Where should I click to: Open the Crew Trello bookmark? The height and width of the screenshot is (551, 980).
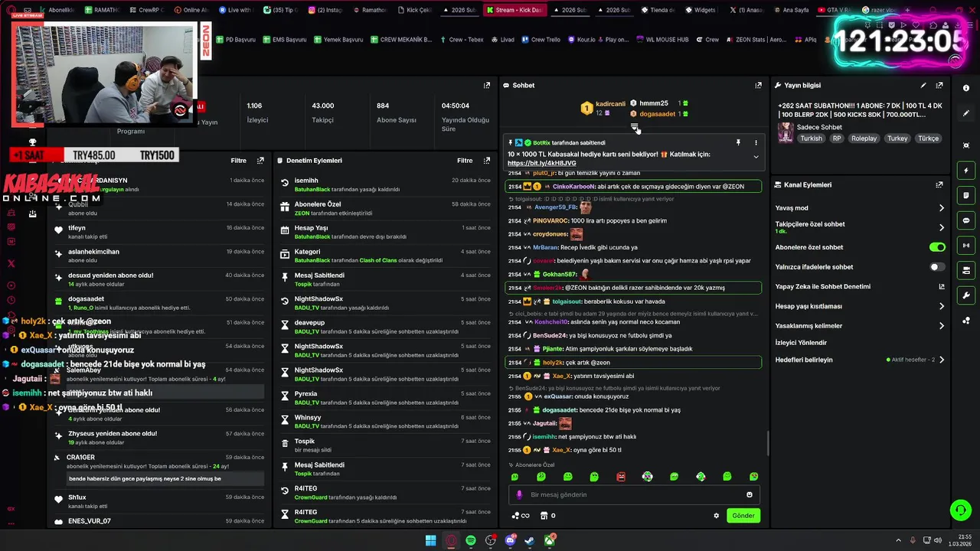(x=541, y=39)
